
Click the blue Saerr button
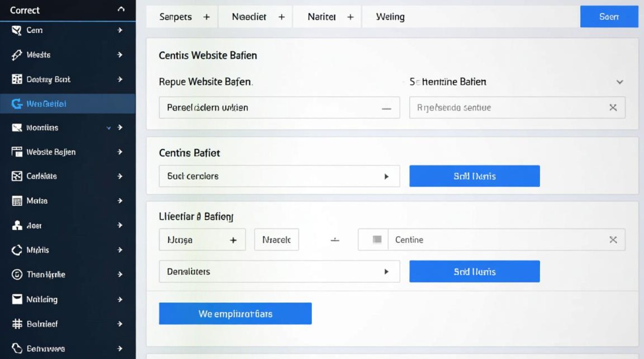609,17
